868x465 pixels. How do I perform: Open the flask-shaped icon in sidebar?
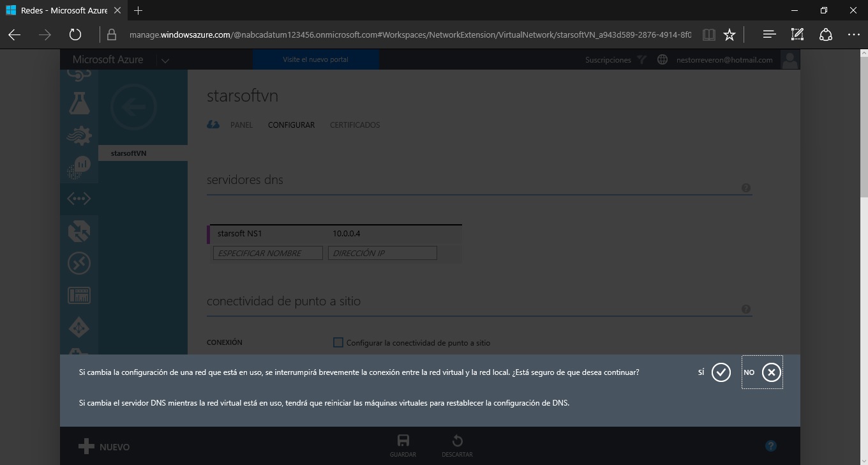(x=79, y=103)
